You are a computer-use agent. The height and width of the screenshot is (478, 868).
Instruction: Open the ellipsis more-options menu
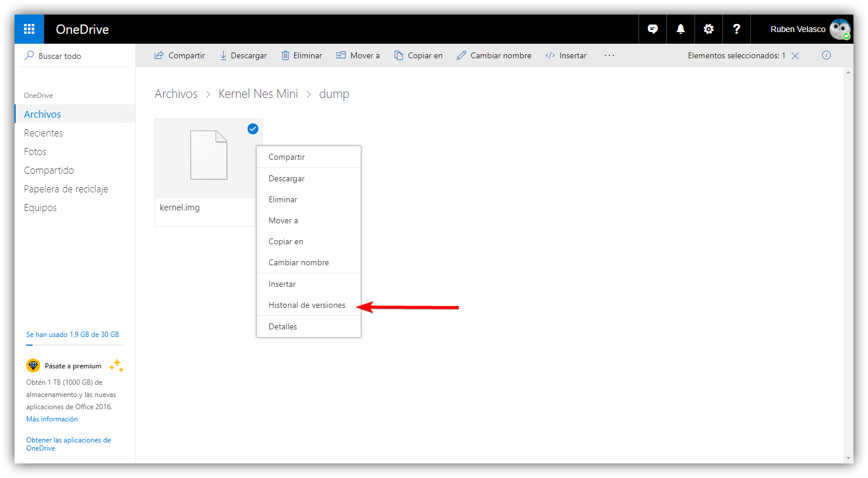[x=609, y=55]
